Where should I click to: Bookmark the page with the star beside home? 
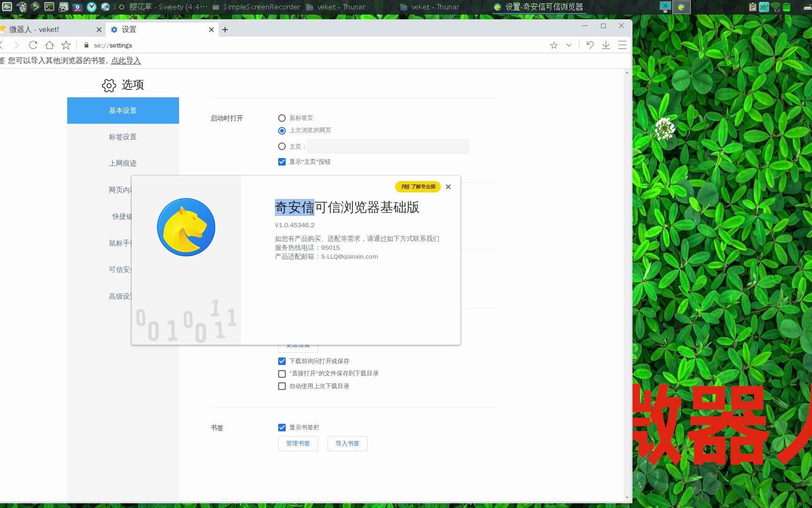point(66,45)
